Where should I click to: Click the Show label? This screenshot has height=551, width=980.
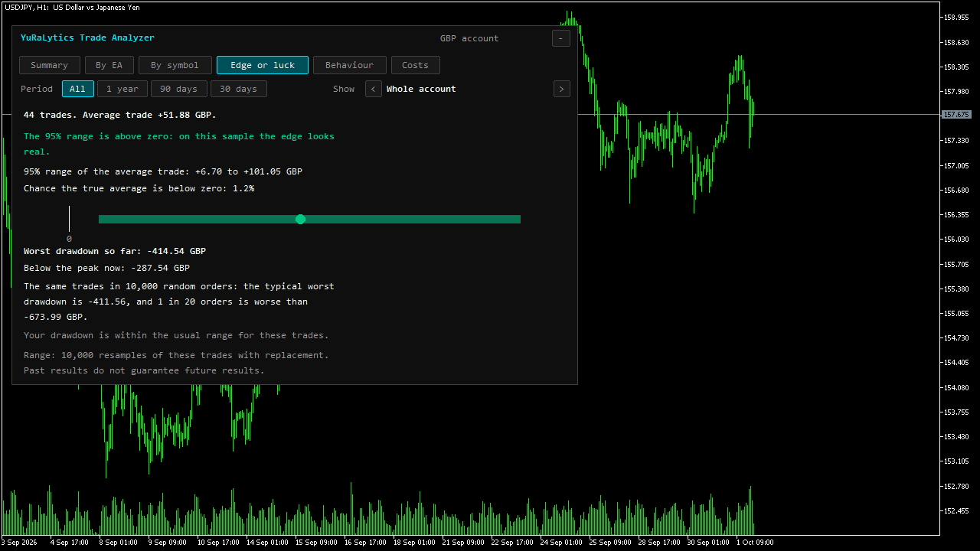(x=344, y=89)
